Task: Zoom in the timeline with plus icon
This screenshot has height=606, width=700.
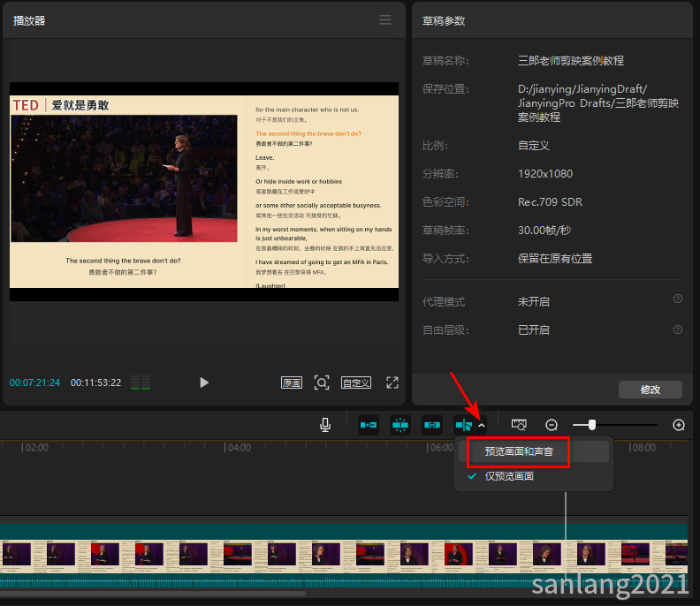Action: [679, 425]
